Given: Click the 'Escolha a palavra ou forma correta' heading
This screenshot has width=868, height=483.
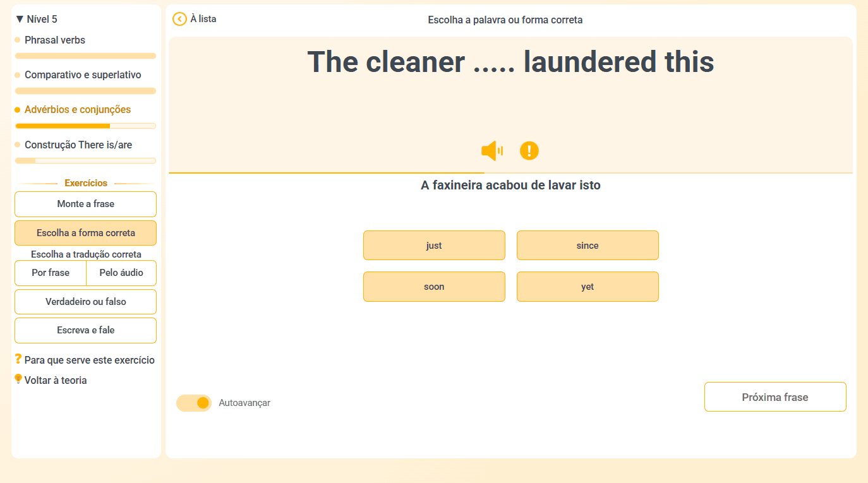Looking at the screenshot, I should click(x=505, y=20).
